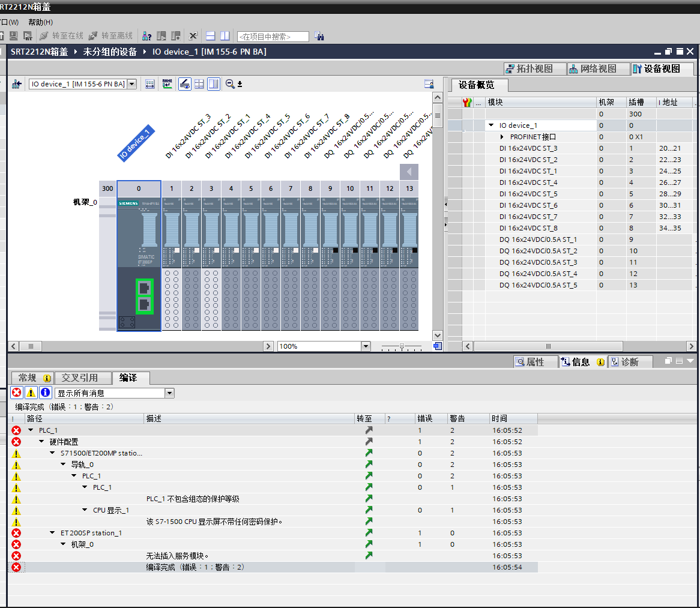This screenshot has height=608, width=700.
Task: Toggle page break display icon
Action: click(199, 84)
